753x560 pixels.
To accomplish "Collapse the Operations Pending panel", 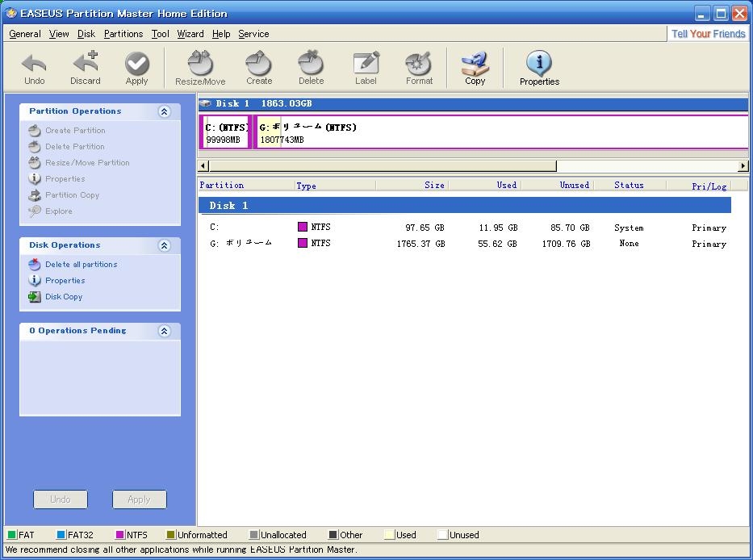I will (164, 331).
